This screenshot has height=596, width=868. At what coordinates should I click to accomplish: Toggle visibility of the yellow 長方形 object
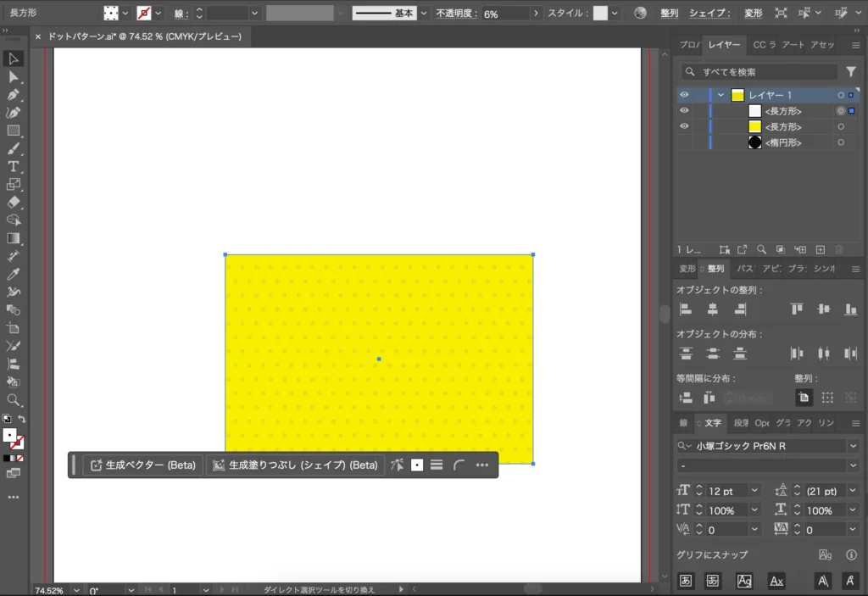point(684,125)
